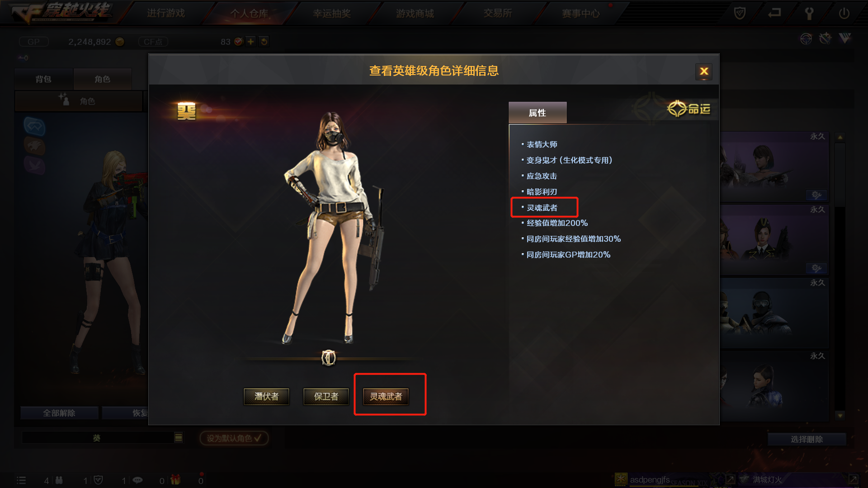Click the character list scroll down arrow
The image size is (868, 488).
(x=840, y=415)
